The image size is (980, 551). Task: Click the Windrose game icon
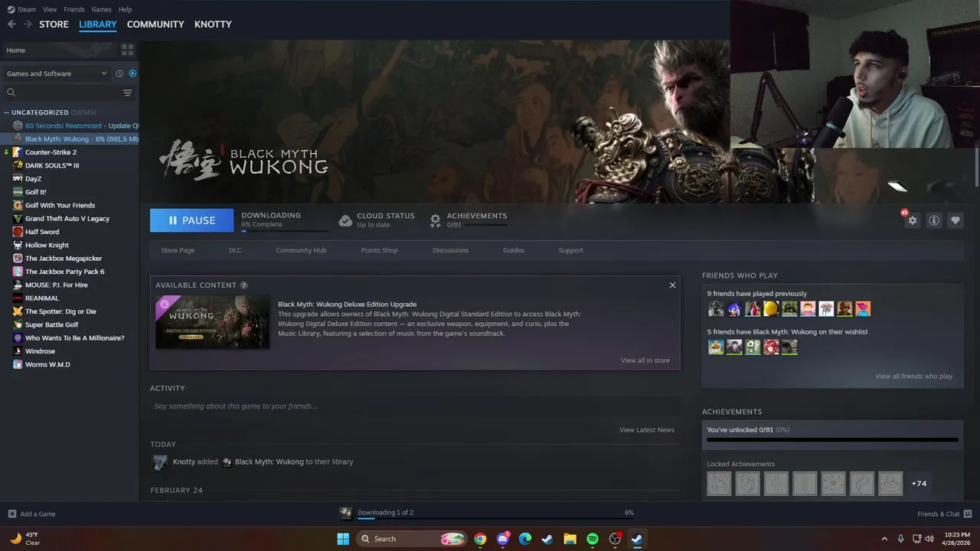pyautogui.click(x=18, y=351)
